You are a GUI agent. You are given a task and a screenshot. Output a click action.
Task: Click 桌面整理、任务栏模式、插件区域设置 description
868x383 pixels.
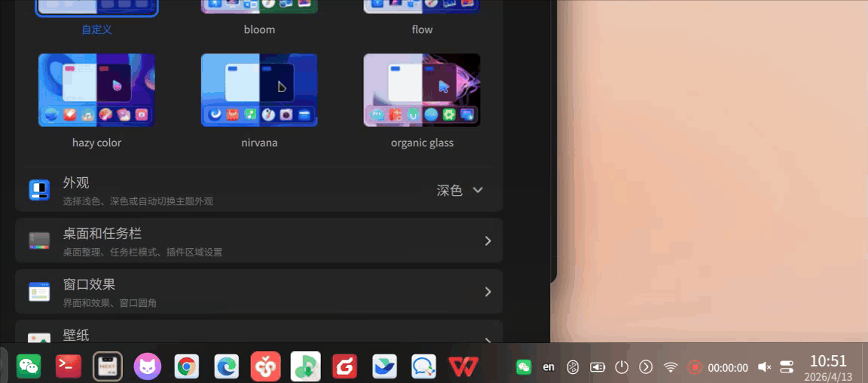point(142,253)
